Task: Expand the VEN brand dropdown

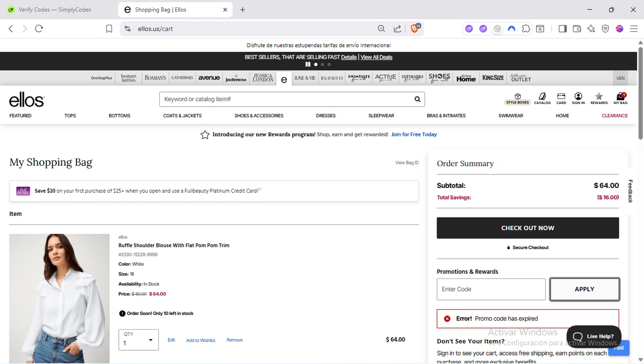Action: [620, 78]
